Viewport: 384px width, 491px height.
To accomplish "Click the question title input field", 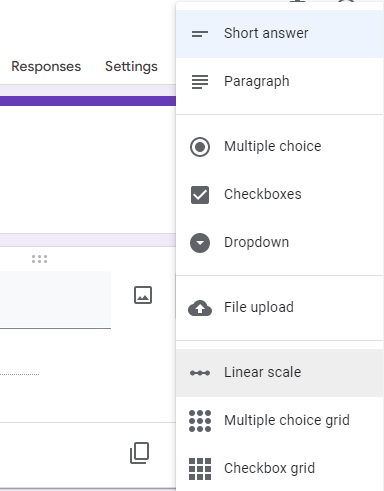I will pos(55,300).
